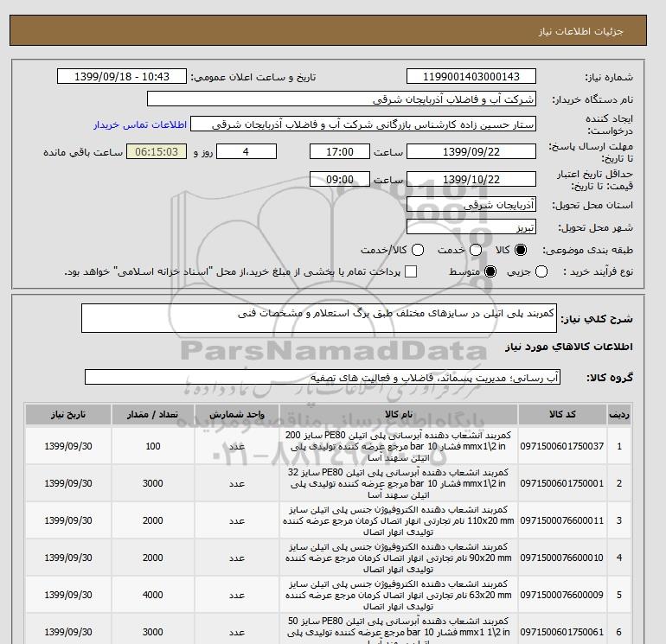Click the delivery city field تبریز
The height and width of the screenshot is (644, 666).
point(471,227)
